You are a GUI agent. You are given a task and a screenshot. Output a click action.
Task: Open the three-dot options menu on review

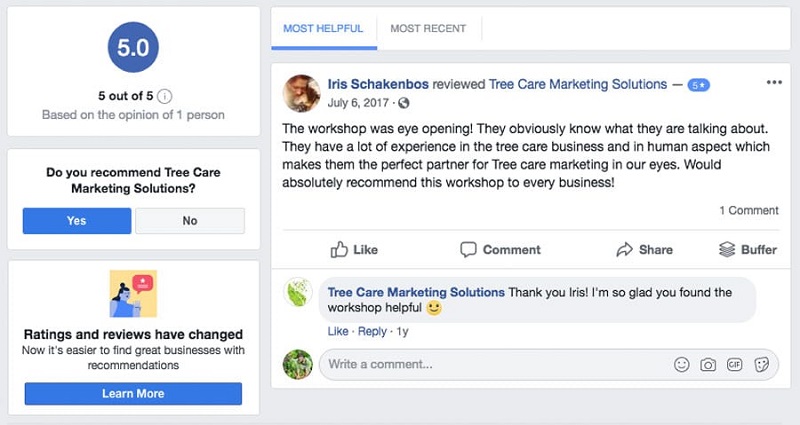pos(774,83)
